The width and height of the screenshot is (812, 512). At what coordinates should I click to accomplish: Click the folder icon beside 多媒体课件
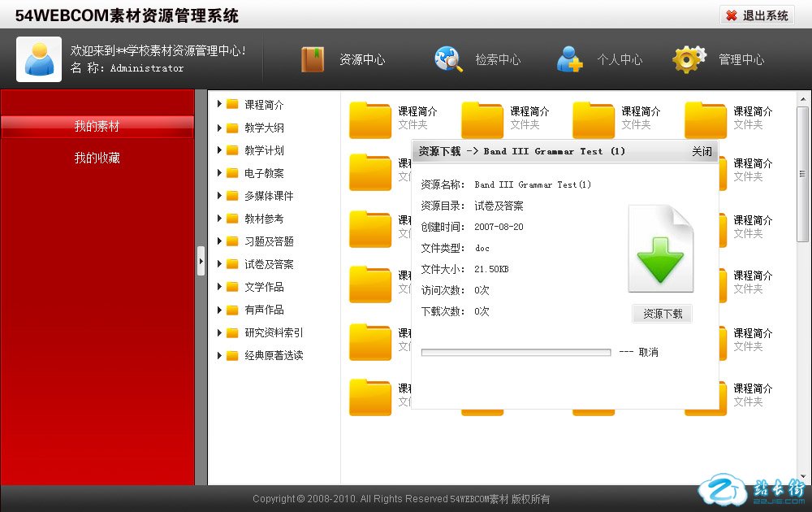point(232,196)
